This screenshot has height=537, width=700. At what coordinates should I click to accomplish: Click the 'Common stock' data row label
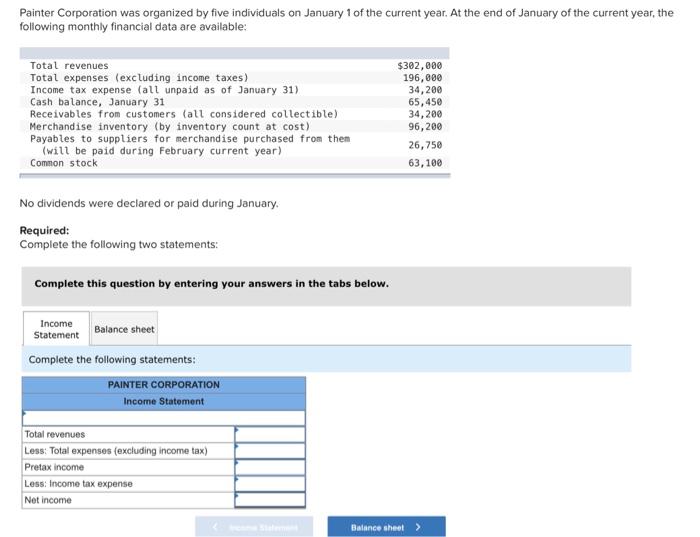click(x=64, y=163)
